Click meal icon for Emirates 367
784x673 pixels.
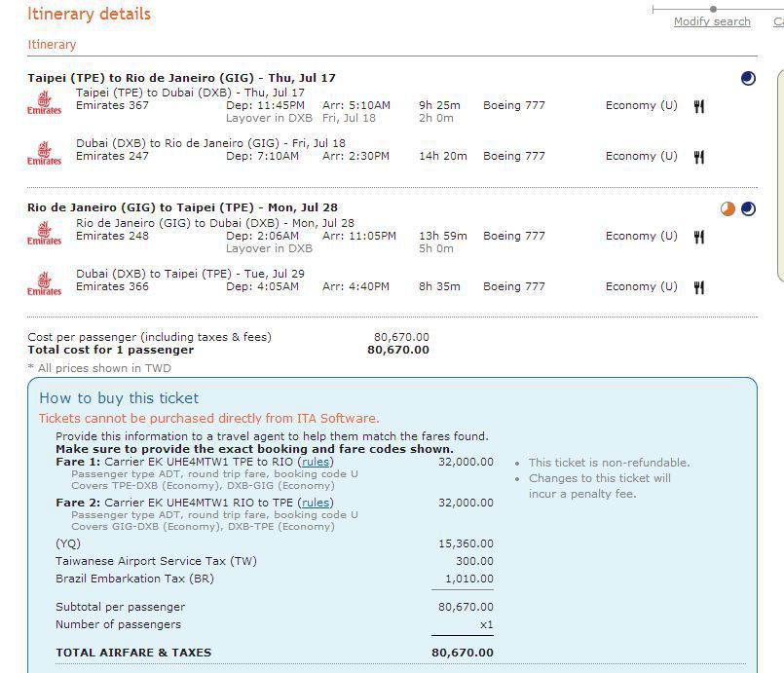(699, 106)
